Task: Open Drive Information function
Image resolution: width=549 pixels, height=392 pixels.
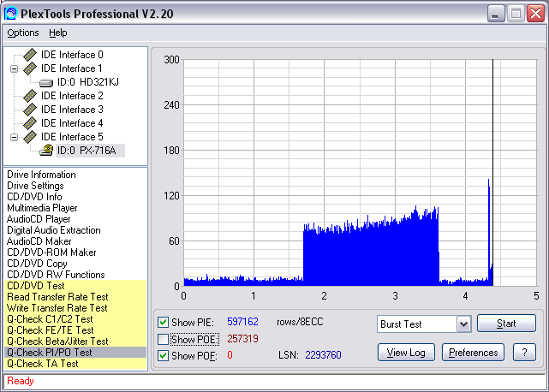Action: click(x=41, y=175)
